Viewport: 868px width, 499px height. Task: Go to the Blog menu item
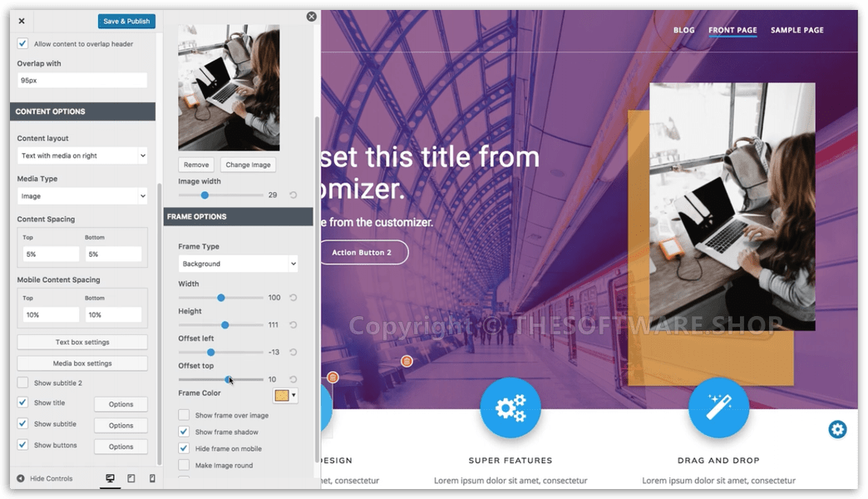pyautogui.click(x=683, y=30)
